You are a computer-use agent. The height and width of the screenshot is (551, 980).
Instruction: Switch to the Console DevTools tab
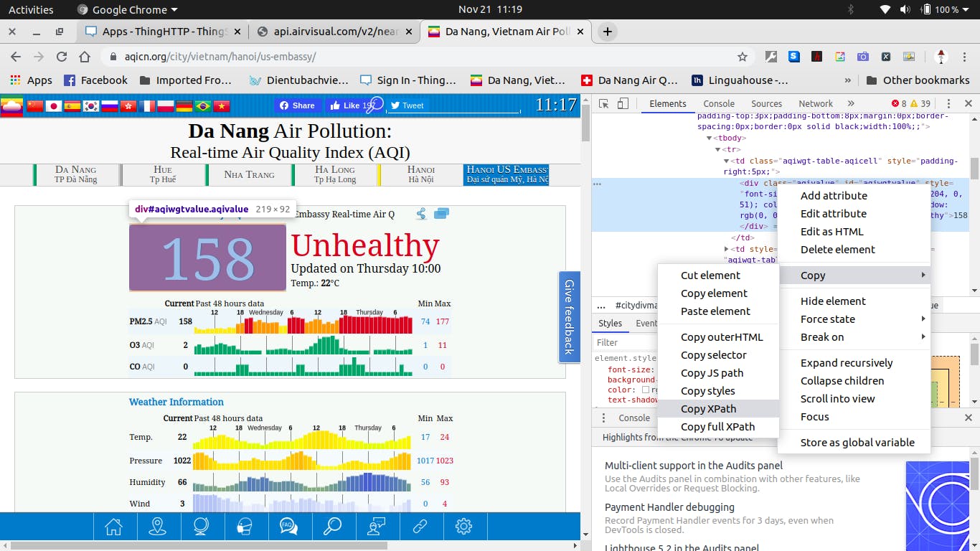[719, 103]
